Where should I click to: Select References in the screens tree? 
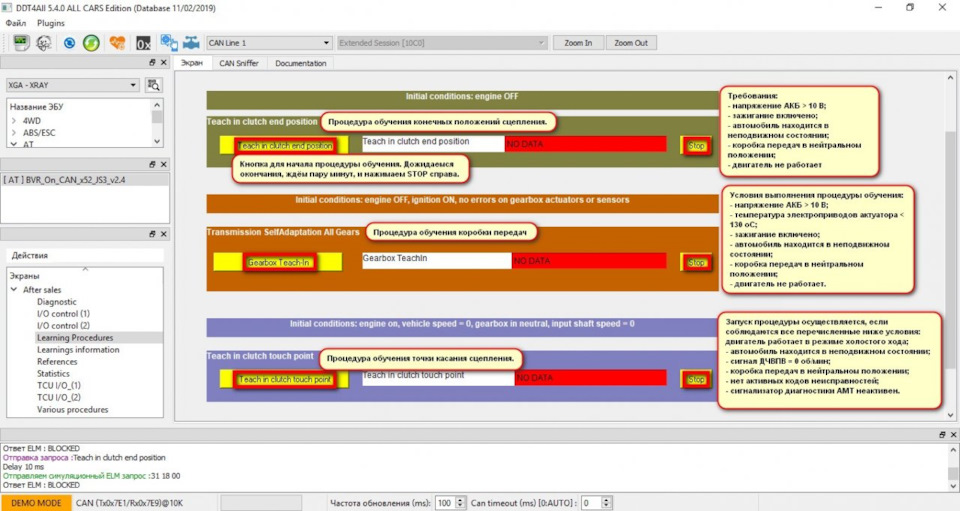pyautogui.click(x=57, y=362)
